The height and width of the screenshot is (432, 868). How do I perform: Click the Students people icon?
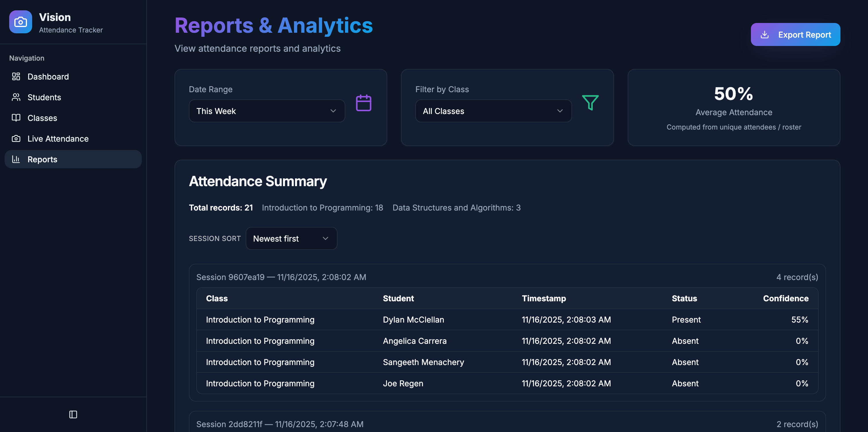16,97
